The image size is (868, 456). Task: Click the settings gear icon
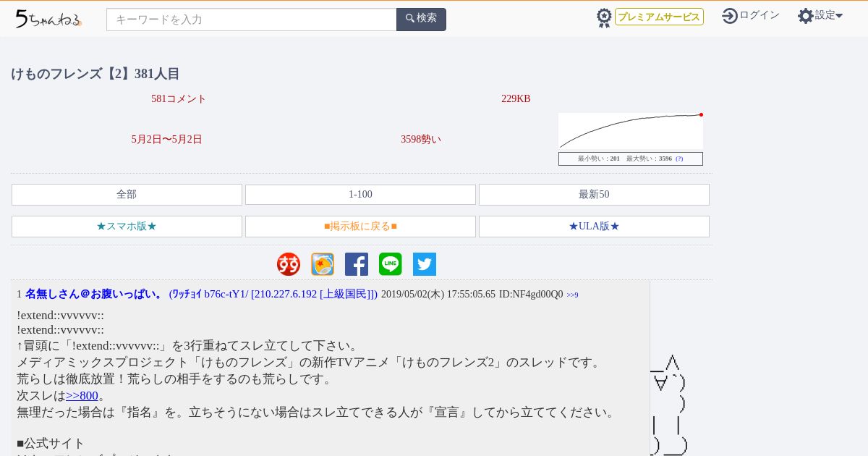click(805, 16)
